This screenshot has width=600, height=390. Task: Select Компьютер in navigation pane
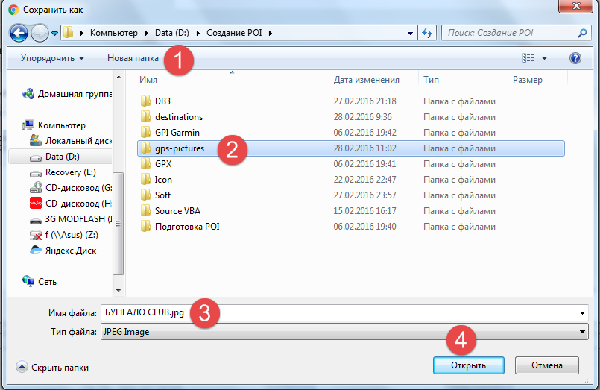pyautogui.click(x=54, y=125)
